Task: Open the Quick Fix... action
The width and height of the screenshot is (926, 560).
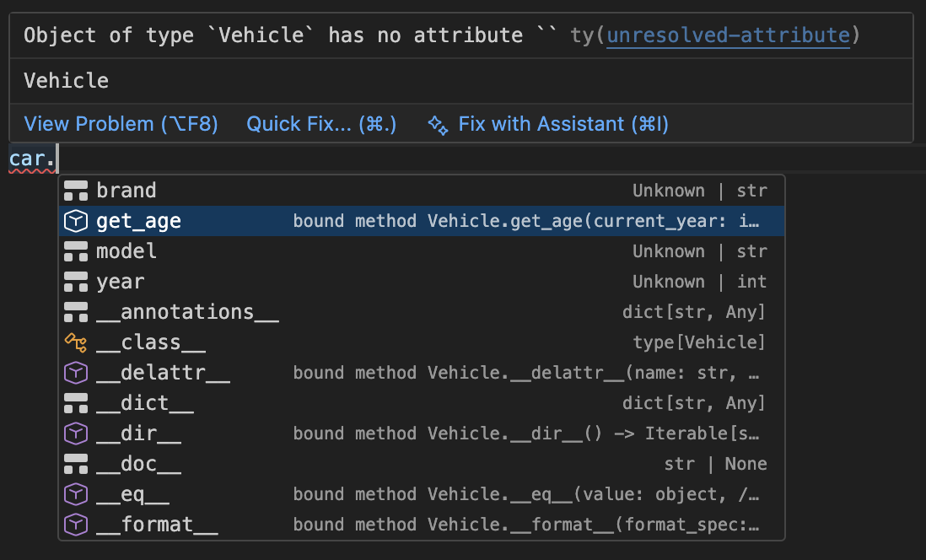Action: (320, 125)
